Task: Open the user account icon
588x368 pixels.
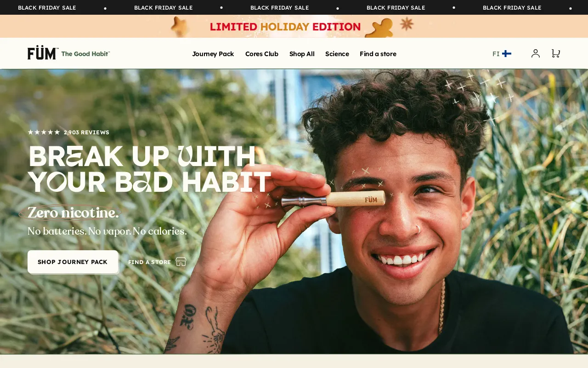Action: (x=536, y=53)
